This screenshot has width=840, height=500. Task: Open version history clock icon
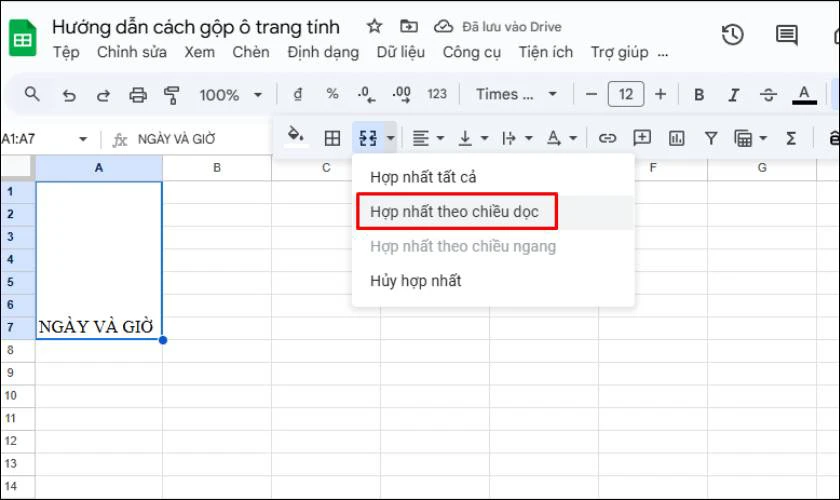(x=732, y=35)
